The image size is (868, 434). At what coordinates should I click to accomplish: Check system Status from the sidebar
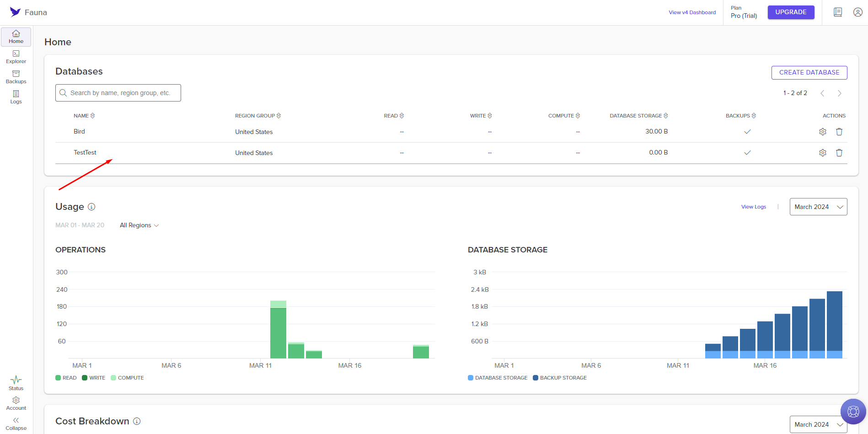point(16,383)
